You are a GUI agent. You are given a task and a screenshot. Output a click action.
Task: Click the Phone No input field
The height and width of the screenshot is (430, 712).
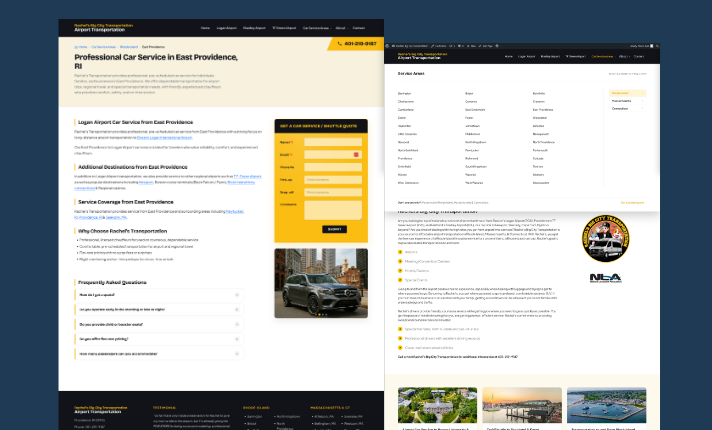[333, 167]
